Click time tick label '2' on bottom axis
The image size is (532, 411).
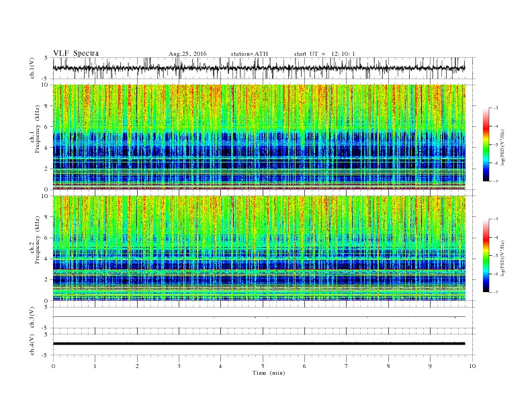137,366
